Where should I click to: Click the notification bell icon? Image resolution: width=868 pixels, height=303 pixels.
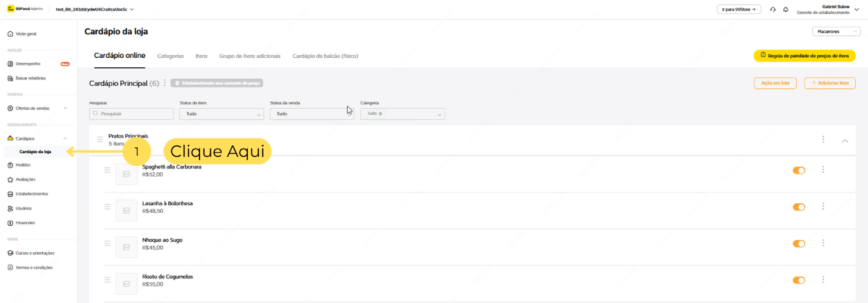pyautogui.click(x=785, y=10)
